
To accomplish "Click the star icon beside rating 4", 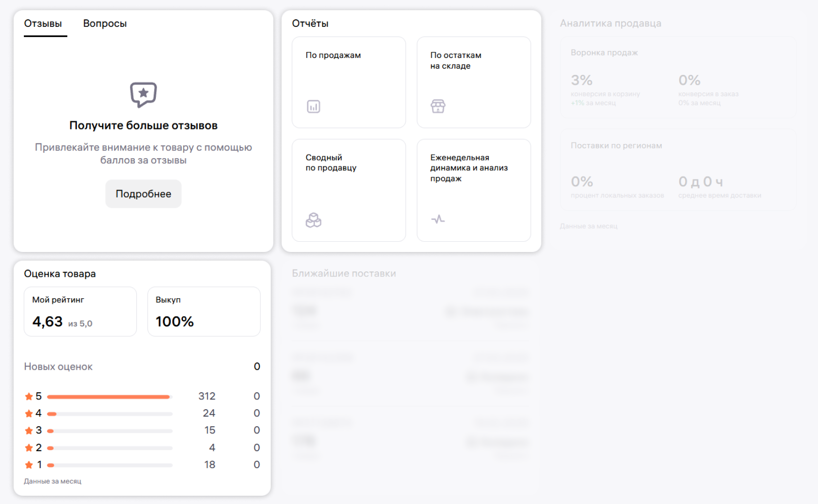I will (x=29, y=414).
